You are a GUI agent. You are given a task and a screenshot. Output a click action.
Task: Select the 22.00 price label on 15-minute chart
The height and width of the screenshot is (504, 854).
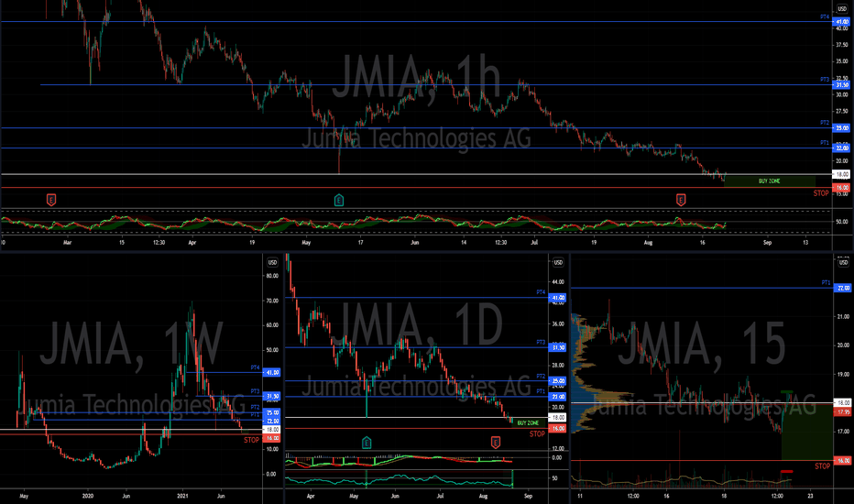tap(843, 289)
